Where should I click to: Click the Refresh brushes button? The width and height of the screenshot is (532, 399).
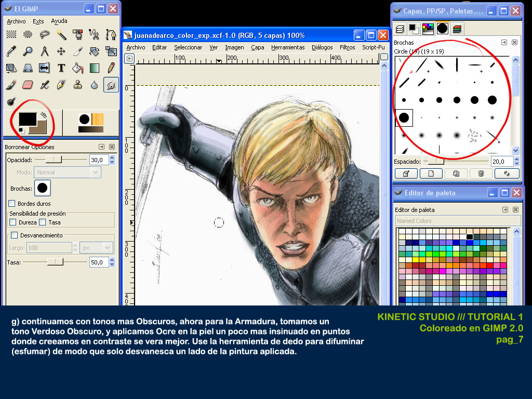(507, 174)
